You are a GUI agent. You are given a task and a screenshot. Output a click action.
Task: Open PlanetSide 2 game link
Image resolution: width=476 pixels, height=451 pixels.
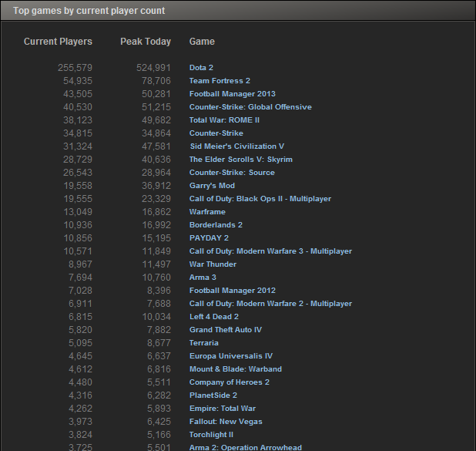coord(213,395)
